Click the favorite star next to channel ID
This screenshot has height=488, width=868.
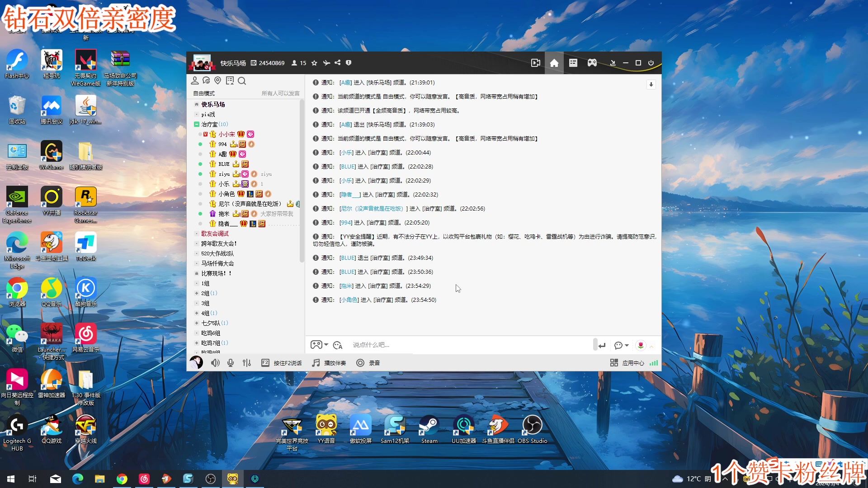point(314,63)
